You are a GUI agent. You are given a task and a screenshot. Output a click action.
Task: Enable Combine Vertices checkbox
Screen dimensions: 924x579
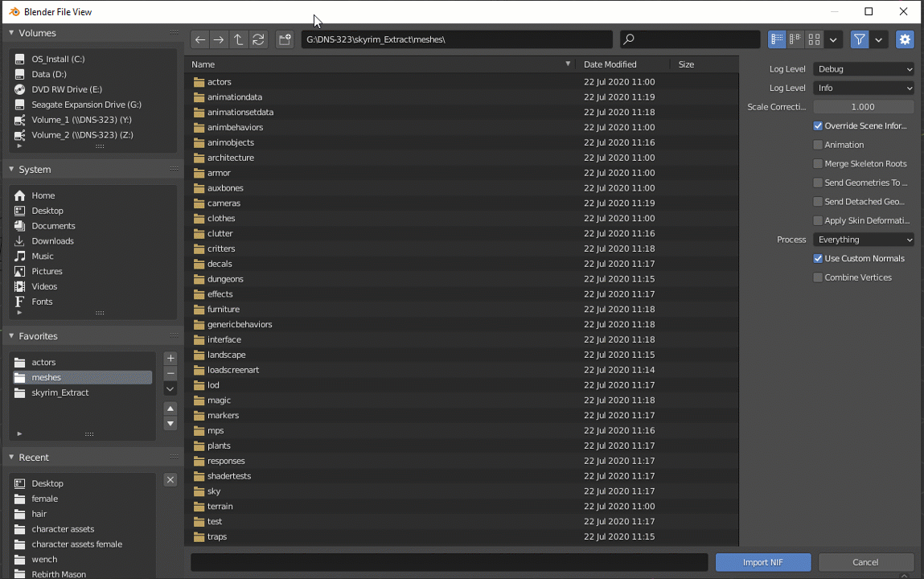click(x=818, y=277)
